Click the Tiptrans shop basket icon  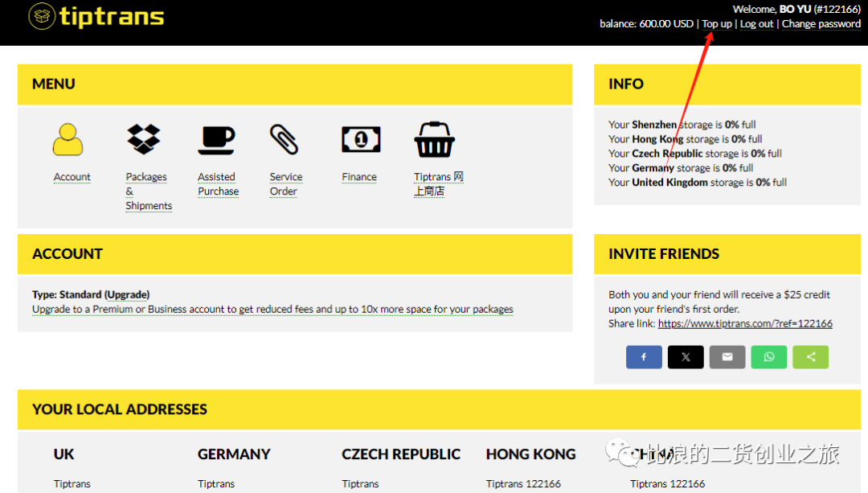tap(435, 140)
